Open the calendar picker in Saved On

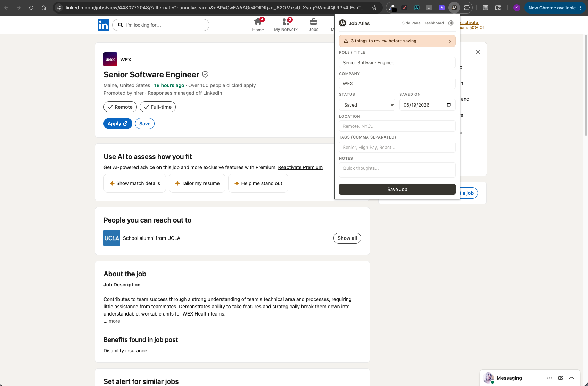[449, 105]
